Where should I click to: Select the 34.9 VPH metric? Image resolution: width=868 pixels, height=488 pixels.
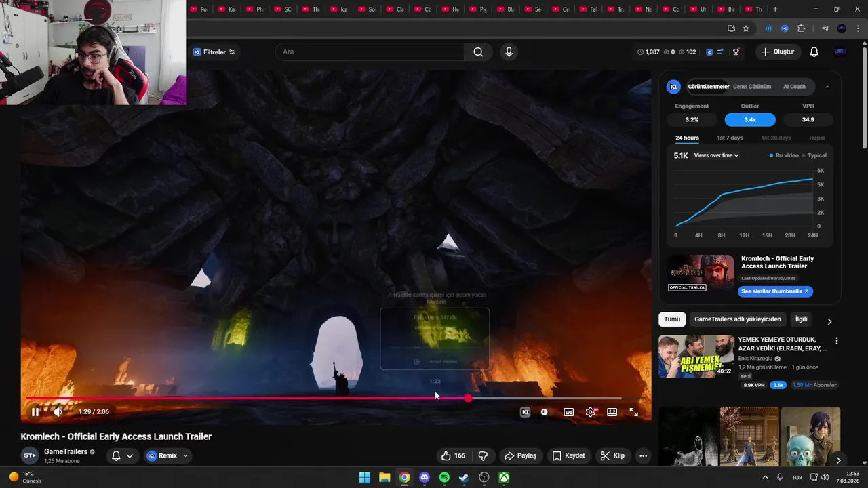coord(808,119)
